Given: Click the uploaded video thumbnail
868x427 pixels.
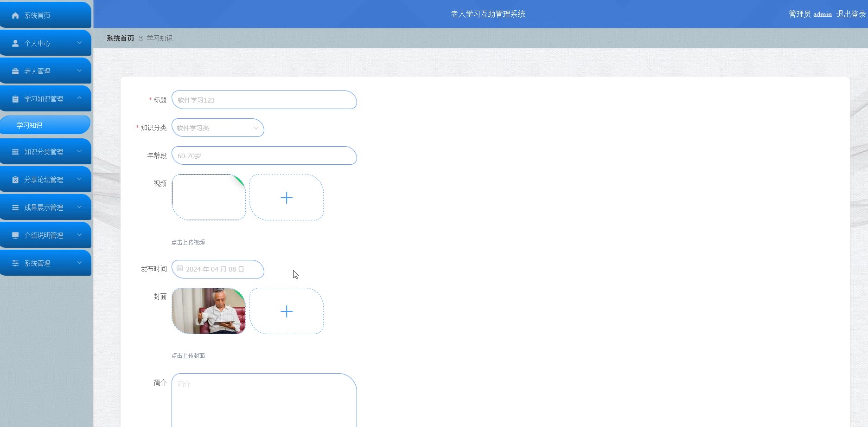Looking at the screenshot, I should (209, 197).
